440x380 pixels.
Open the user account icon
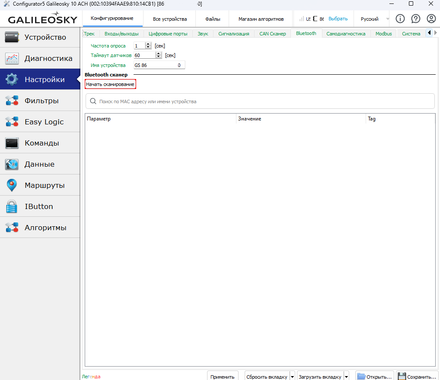coord(431,19)
